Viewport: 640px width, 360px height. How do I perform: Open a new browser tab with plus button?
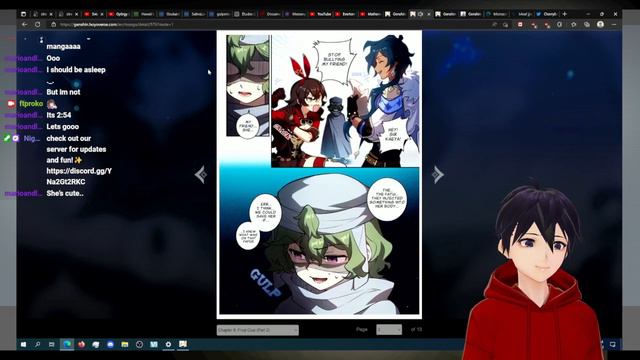point(565,14)
